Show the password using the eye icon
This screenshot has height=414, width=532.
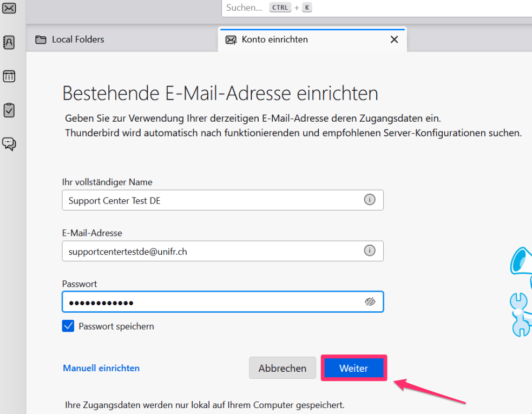point(370,302)
